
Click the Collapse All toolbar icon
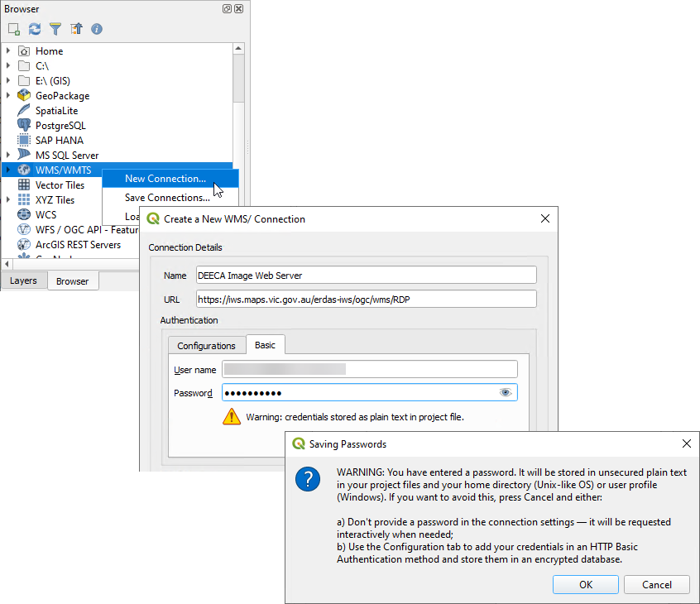[76, 29]
